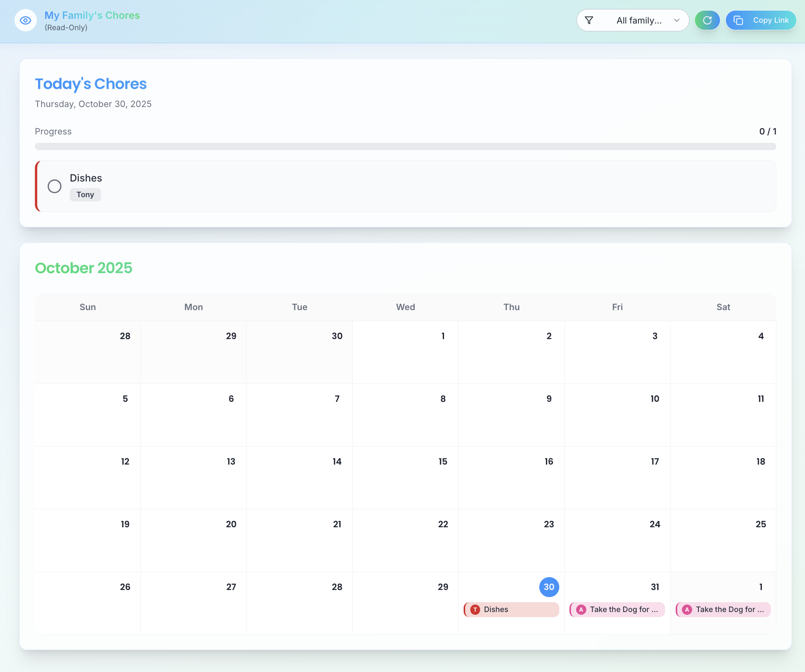Open the Dishes event on October 30
Viewport: 805px width, 672px height.
(x=511, y=609)
